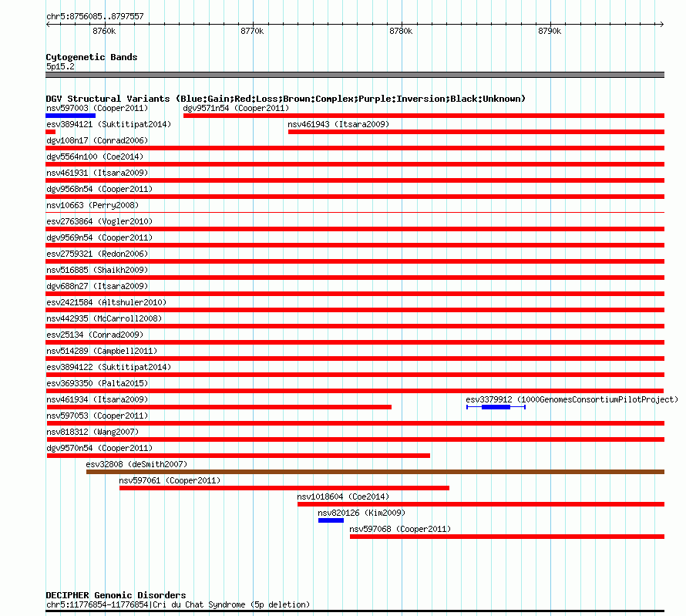The width and height of the screenshot is (686, 616).
Task: Click the grey 5p15.2 cytogenetic band bar
Action: (x=355, y=75)
